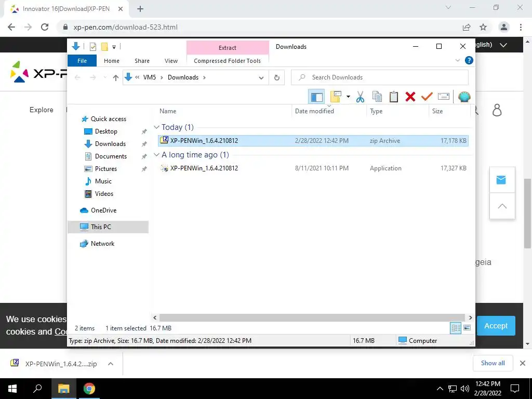This screenshot has height=399, width=532.
Task: Expand the ribbon with the chevron
Action: [457, 60]
